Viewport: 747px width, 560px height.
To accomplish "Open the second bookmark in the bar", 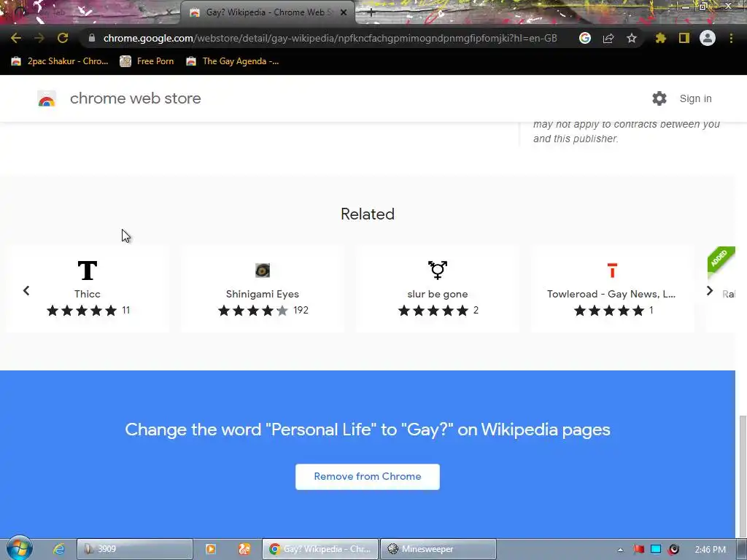I will click(147, 61).
